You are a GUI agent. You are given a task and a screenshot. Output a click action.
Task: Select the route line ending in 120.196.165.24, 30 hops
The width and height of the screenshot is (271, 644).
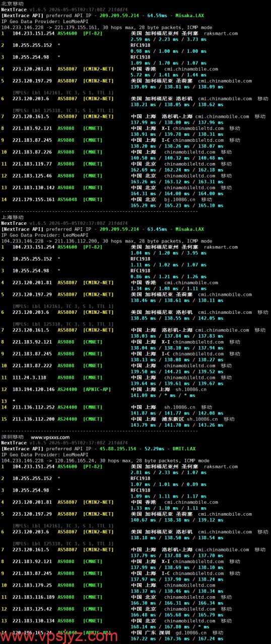(x=105, y=460)
